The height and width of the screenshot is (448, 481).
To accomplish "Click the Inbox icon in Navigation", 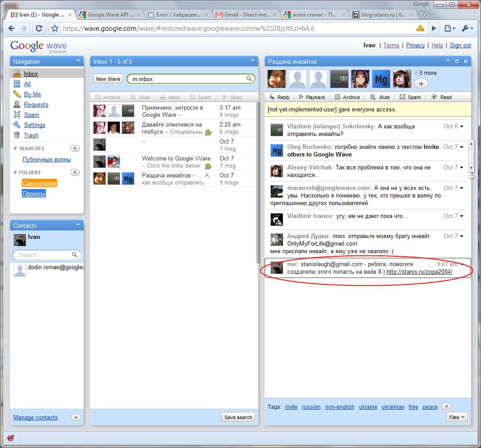I will tap(17, 74).
